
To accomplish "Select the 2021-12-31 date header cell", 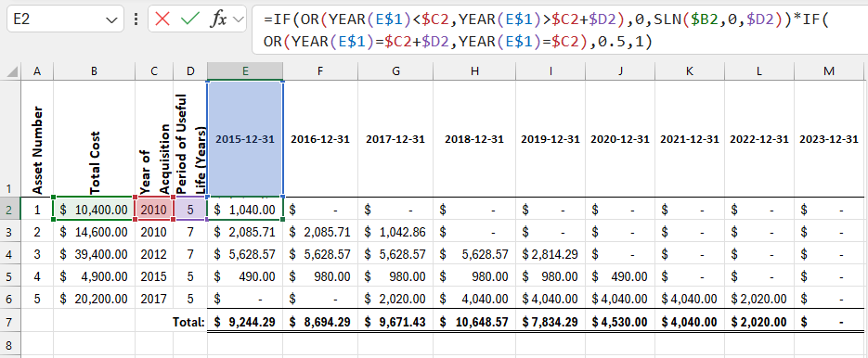I will (690, 138).
